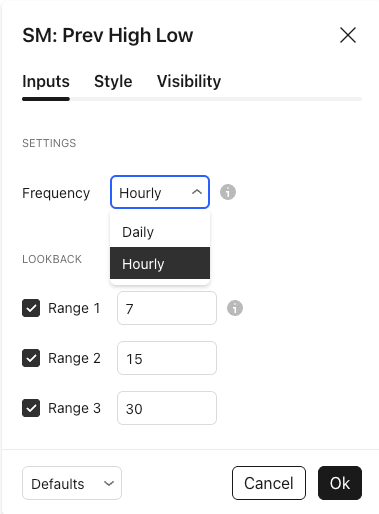The height and width of the screenshot is (514, 379).
Task: Confirm settings with the Ok button
Action: [x=340, y=483]
